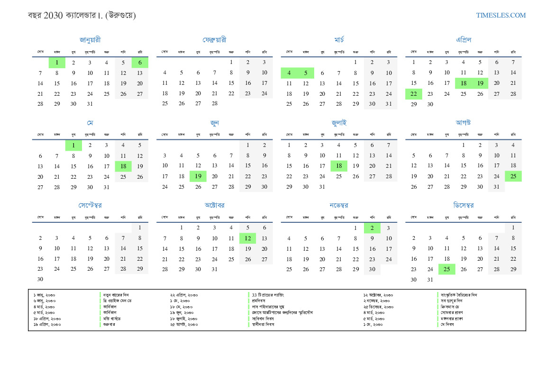Viewport: 554px width, 392px height.
Task: Click legend entry 'শুক্রবার'
Action: tap(109, 324)
